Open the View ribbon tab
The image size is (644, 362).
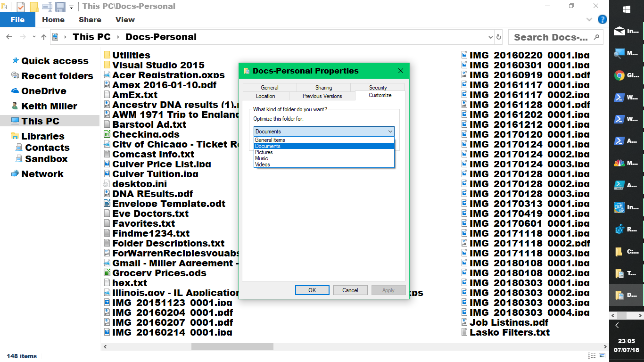click(x=125, y=20)
